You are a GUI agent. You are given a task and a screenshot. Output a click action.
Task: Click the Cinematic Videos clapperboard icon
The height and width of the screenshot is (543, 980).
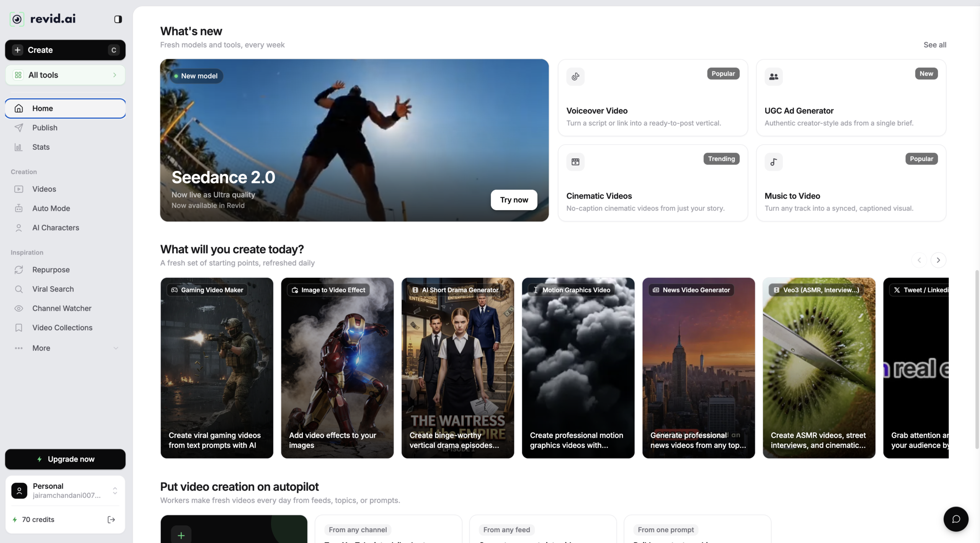[x=575, y=162]
